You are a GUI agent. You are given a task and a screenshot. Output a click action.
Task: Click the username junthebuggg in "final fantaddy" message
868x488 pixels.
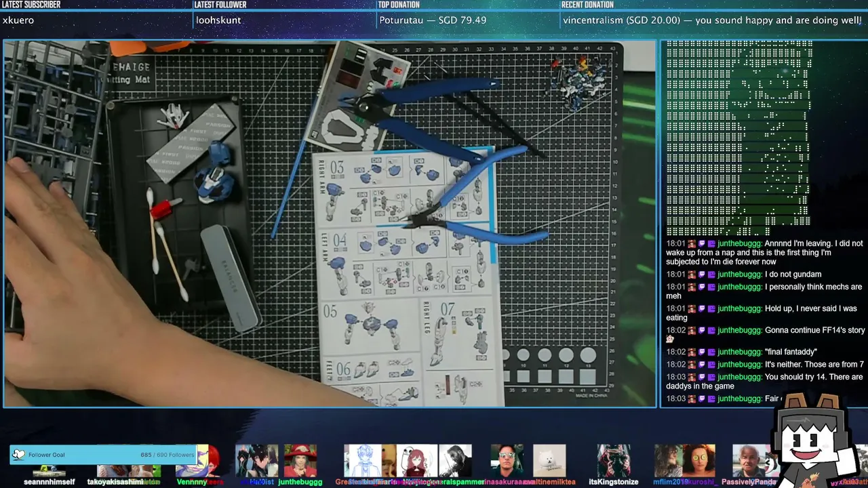tap(740, 352)
